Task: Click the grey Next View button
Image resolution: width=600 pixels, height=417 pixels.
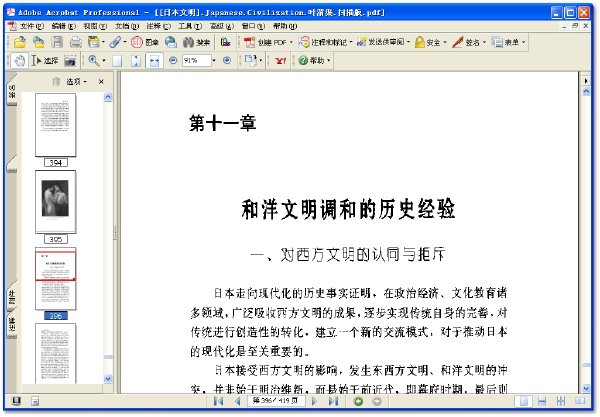Action: (x=377, y=401)
